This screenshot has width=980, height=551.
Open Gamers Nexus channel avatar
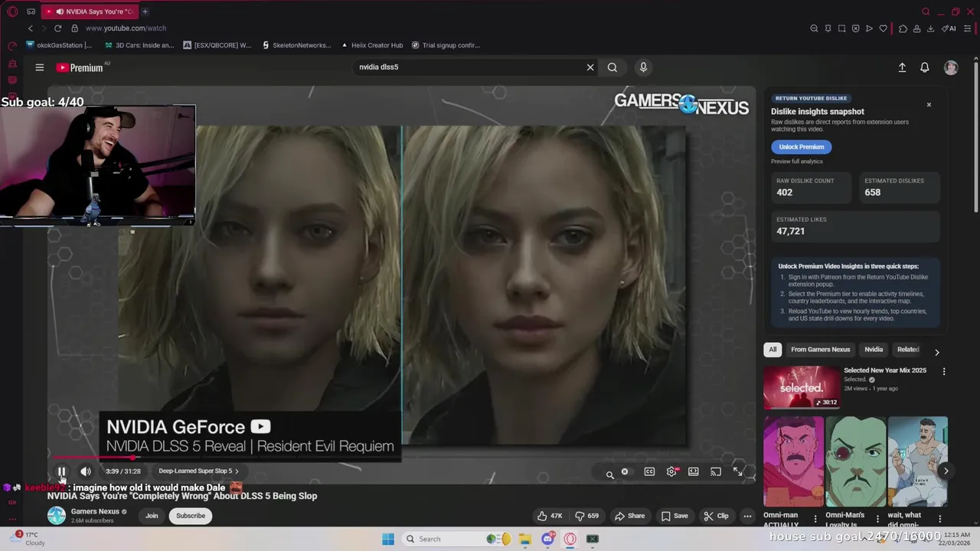click(x=57, y=516)
